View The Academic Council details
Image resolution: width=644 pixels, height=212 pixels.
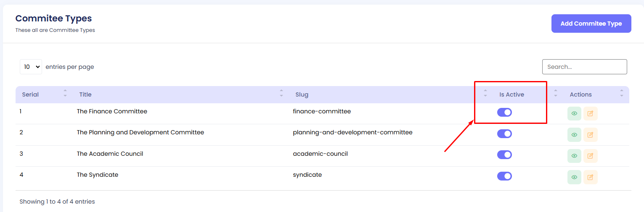coord(574,156)
